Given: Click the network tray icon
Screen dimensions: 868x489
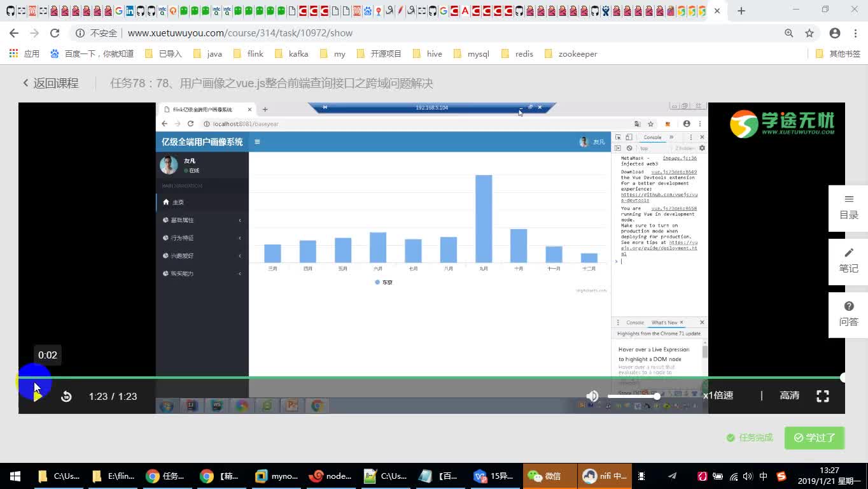Looking at the screenshot, I should tap(733, 476).
